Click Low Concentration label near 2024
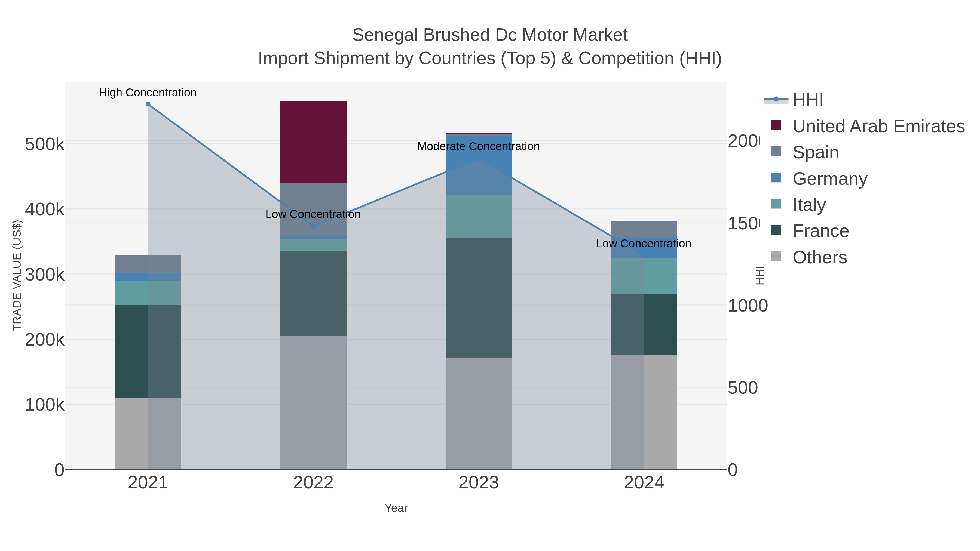Viewport: 980px width, 551px height. 644,243
